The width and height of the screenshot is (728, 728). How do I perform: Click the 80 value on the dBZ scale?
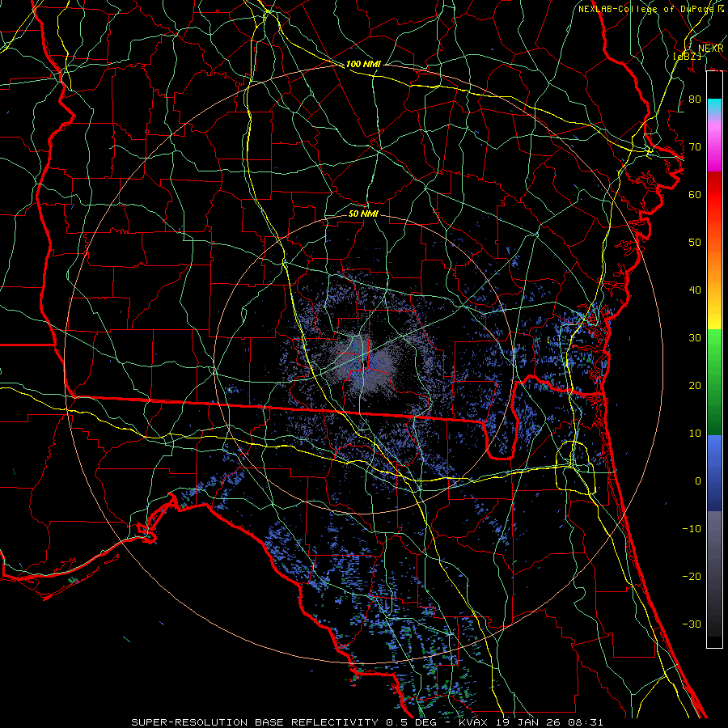pyautogui.click(x=695, y=99)
